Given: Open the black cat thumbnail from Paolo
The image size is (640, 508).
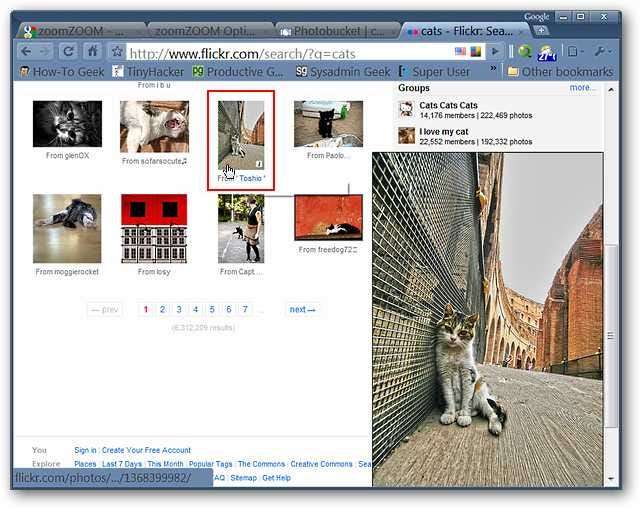Looking at the screenshot, I should (x=328, y=124).
